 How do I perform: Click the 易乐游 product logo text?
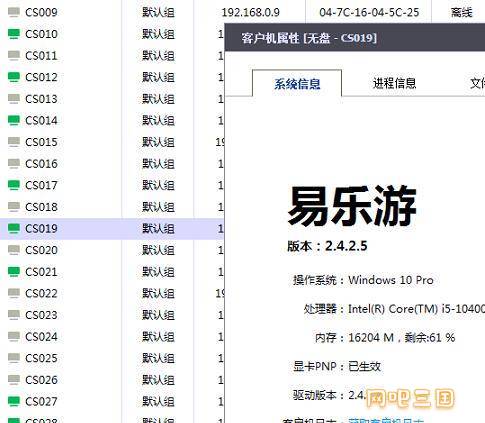click(352, 206)
